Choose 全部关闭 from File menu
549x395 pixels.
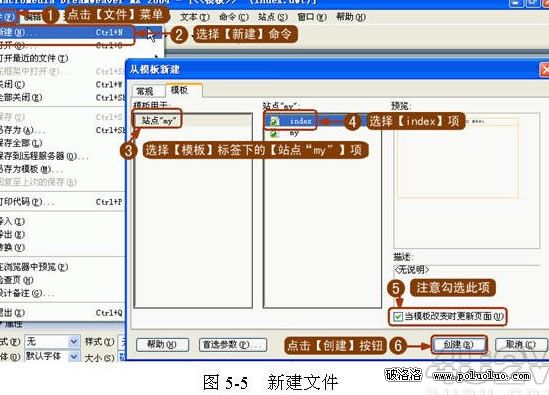pos(63,97)
